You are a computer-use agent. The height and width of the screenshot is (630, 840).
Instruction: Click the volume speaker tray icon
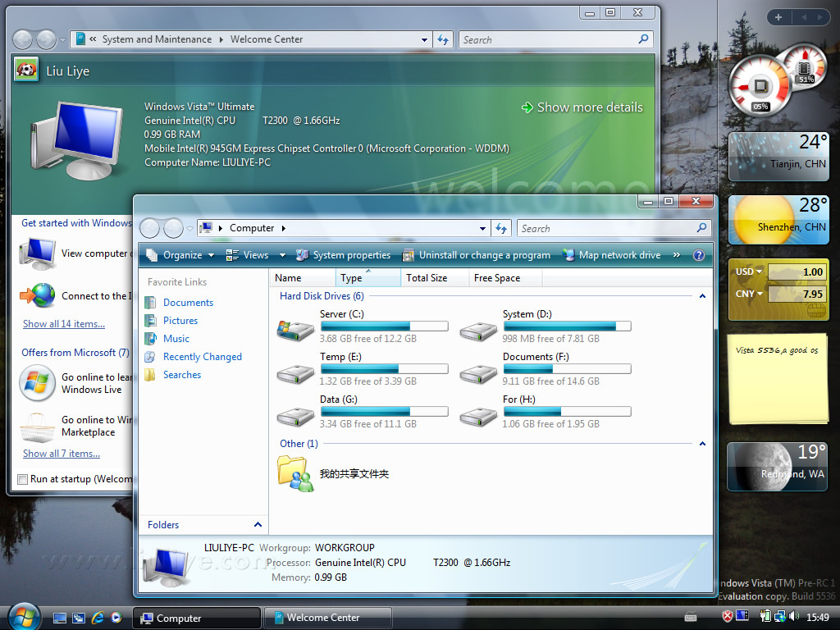pyautogui.click(x=794, y=617)
